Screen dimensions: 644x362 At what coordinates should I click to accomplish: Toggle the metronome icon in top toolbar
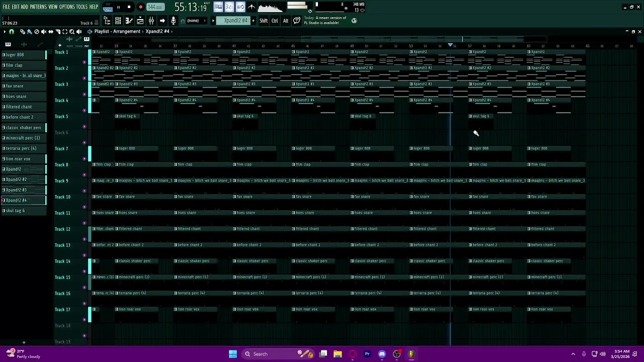coord(252,7)
